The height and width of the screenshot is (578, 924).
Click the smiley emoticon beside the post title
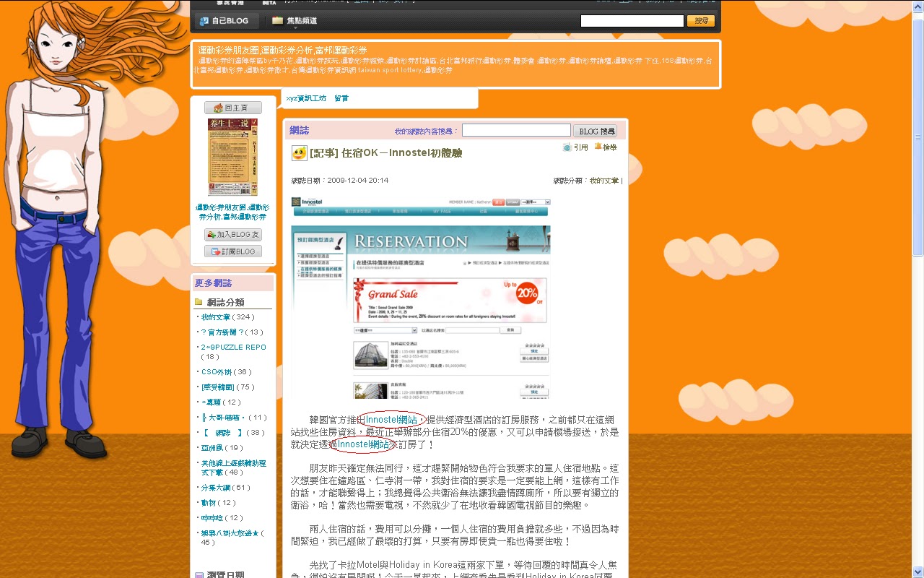point(298,152)
